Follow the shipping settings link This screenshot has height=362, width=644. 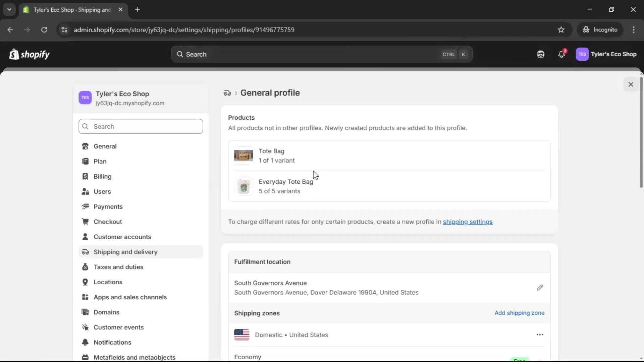click(468, 222)
